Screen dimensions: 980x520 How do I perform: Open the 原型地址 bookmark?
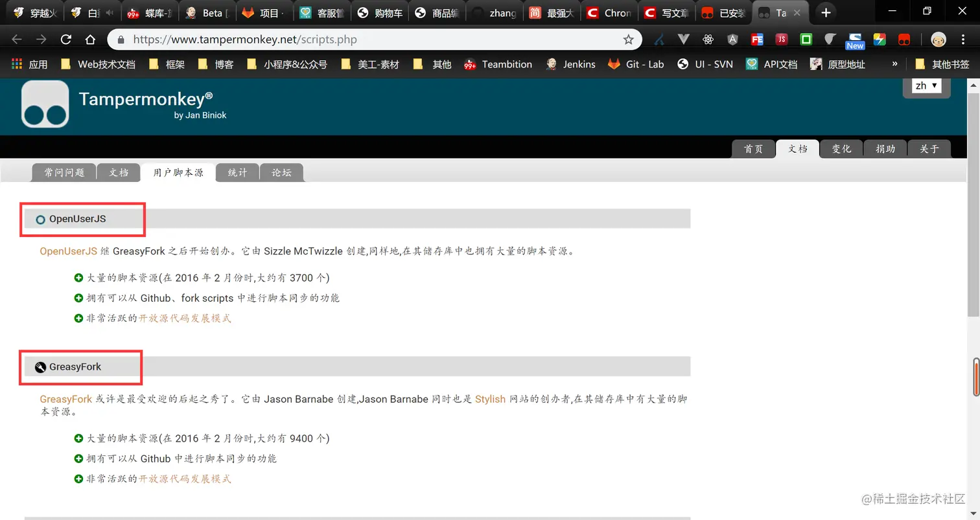(x=838, y=64)
